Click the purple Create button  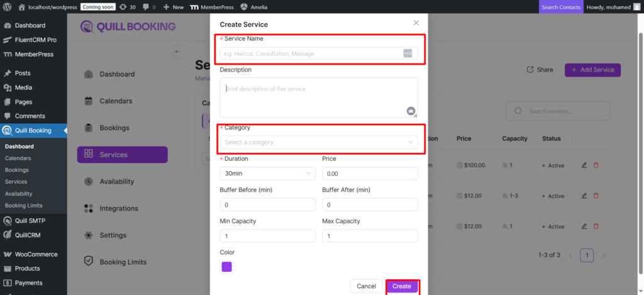[401, 286]
